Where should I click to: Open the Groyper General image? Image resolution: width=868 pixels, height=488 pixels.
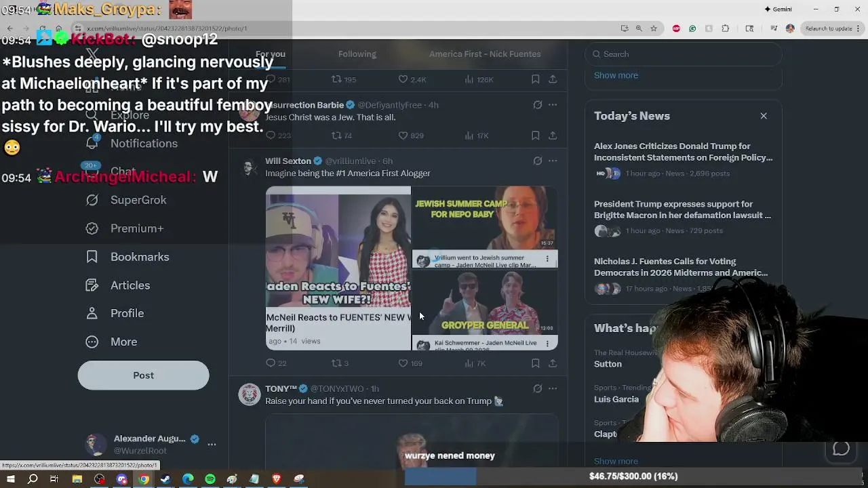(485, 310)
